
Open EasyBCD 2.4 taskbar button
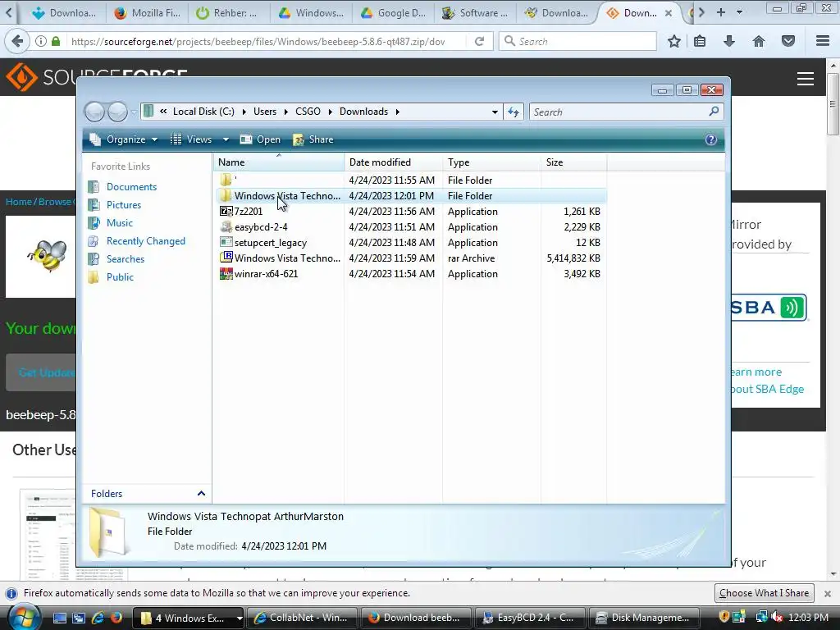click(529, 618)
